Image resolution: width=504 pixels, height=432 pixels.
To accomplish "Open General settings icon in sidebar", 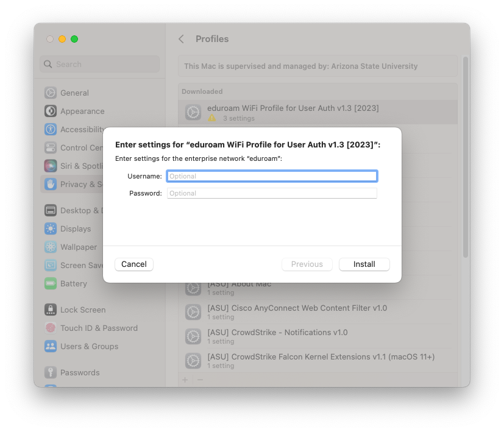I will (x=51, y=93).
